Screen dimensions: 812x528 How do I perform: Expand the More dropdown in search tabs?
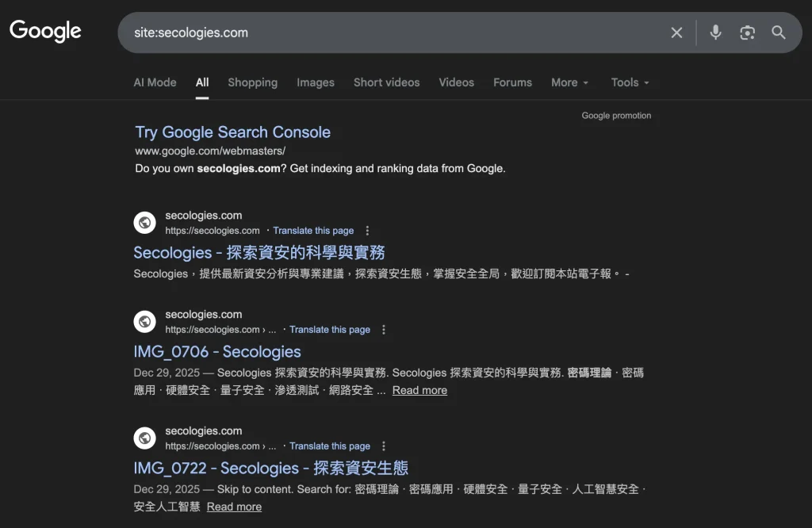tap(569, 82)
